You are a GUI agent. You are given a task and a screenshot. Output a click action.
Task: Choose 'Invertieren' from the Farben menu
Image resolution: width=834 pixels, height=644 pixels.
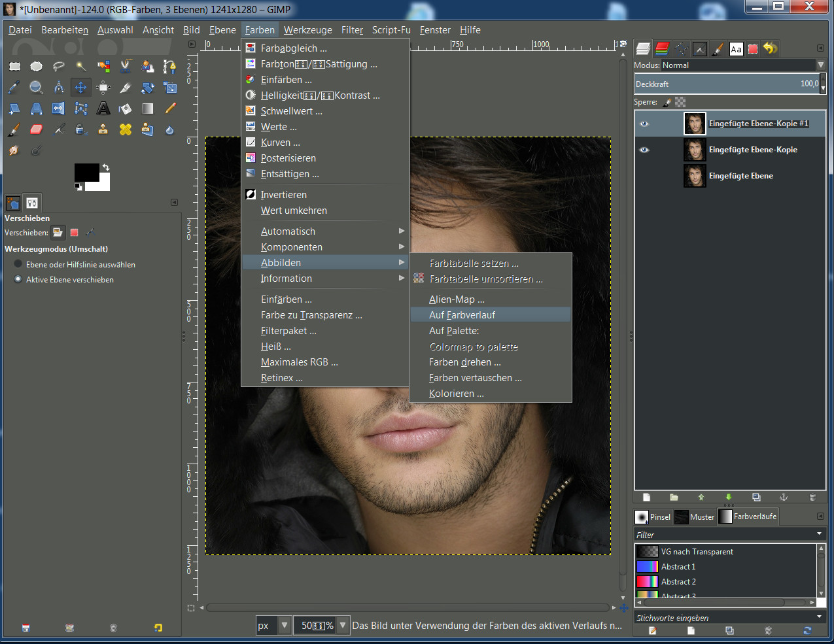point(283,195)
